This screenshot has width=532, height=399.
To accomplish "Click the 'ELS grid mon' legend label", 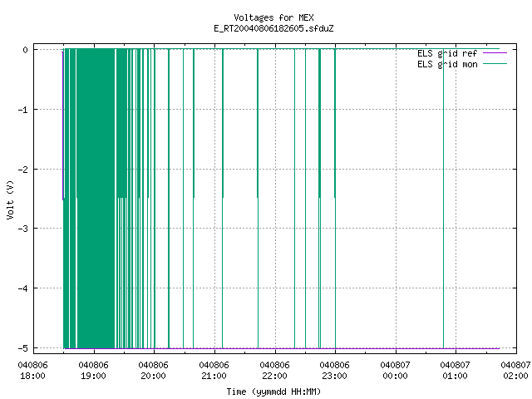I will point(447,64).
